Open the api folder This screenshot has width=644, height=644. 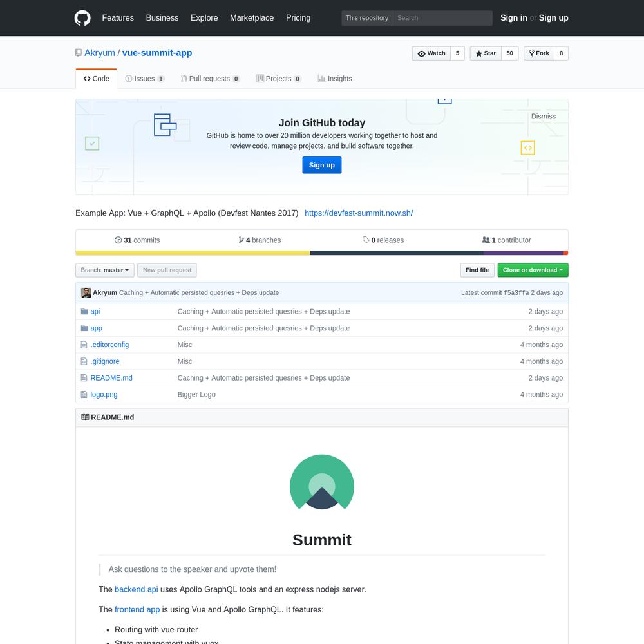[x=95, y=311]
